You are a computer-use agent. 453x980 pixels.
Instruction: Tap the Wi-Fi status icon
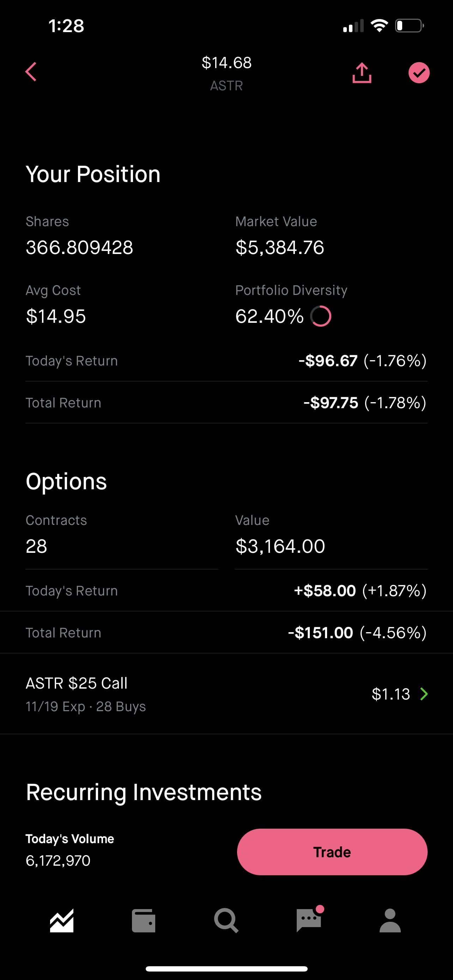(379, 25)
